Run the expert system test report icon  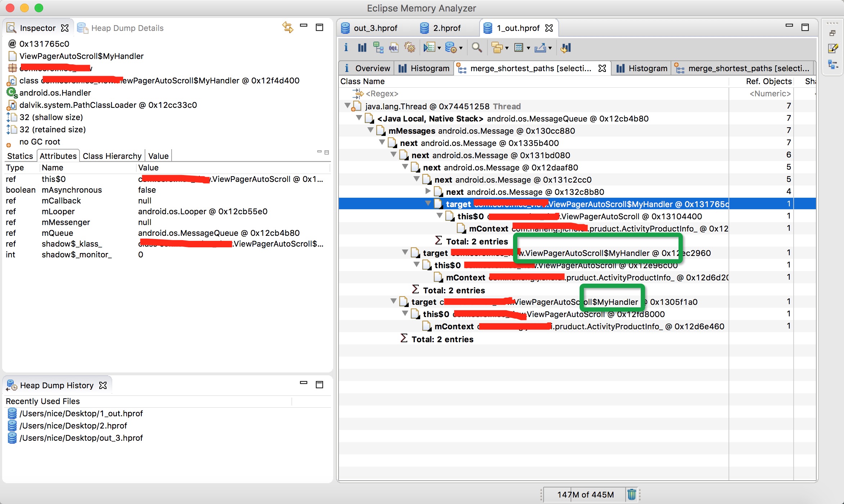[429, 47]
